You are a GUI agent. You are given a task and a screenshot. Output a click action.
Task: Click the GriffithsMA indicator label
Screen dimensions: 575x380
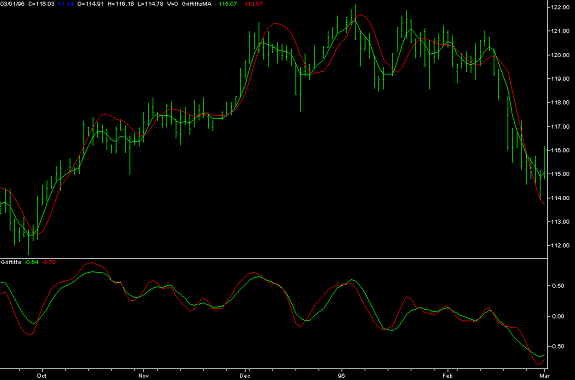(x=197, y=4)
